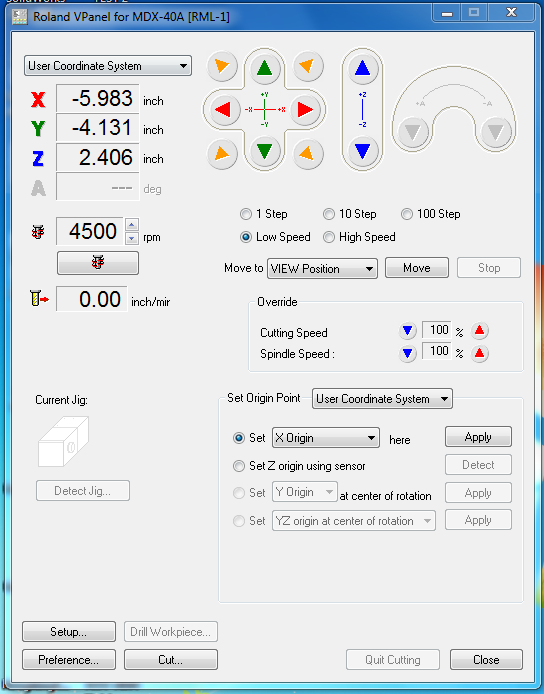
Task: Click the Spindle Speed 100 percent field
Action: pyautogui.click(x=436, y=351)
